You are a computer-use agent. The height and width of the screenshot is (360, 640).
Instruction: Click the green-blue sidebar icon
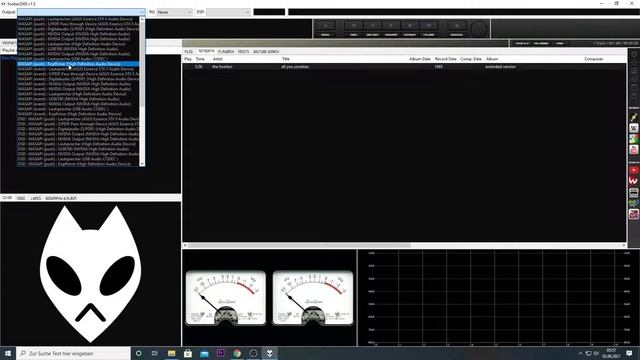(633, 203)
